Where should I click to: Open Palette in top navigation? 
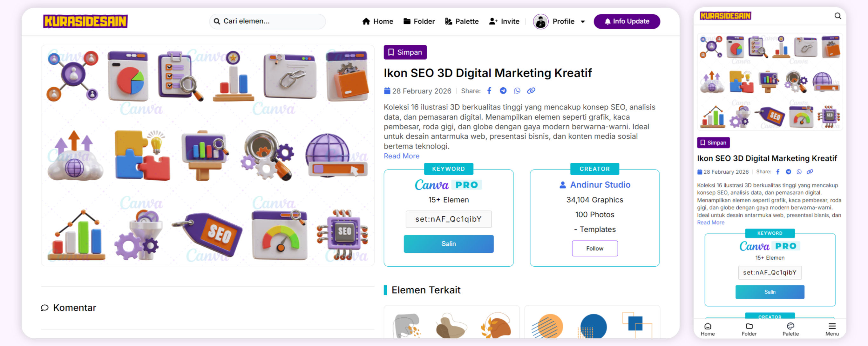[462, 22]
